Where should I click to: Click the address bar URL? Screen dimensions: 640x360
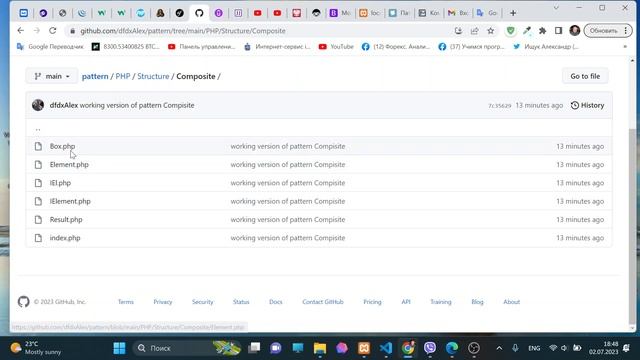pos(182,31)
